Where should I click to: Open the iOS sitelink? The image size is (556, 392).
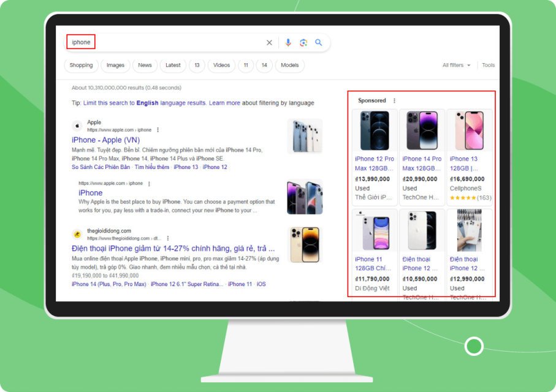(x=261, y=284)
